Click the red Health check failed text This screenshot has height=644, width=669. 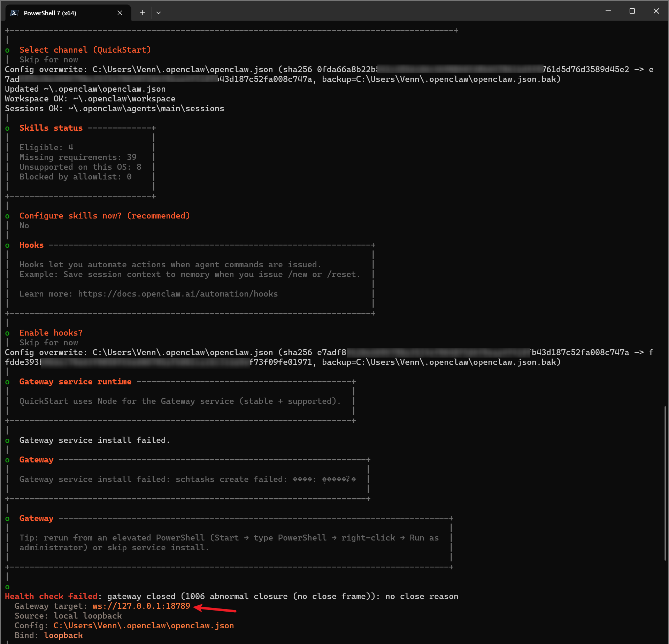pos(51,596)
